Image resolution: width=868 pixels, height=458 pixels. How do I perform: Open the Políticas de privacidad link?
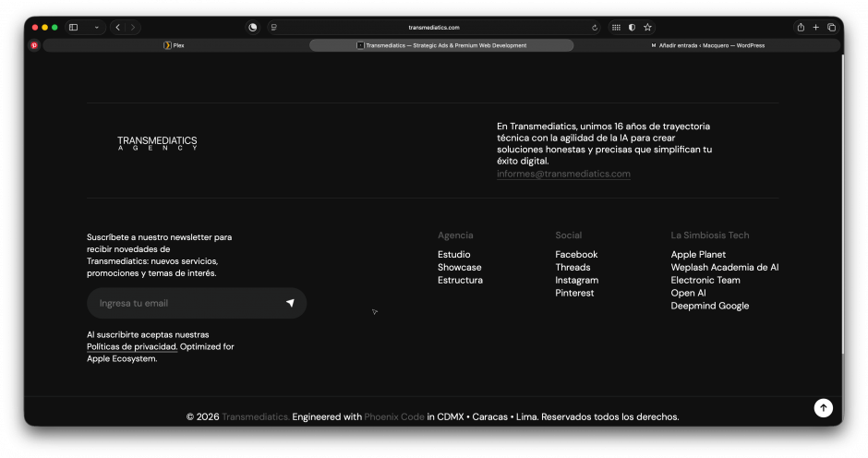point(131,347)
